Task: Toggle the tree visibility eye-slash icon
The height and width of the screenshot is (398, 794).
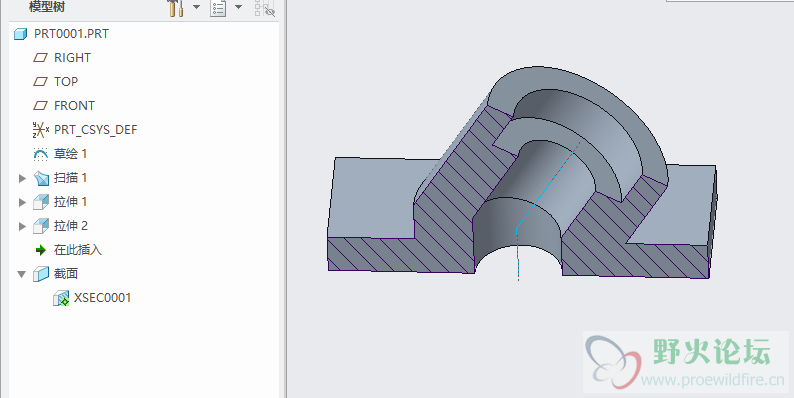Action: pos(265,8)
